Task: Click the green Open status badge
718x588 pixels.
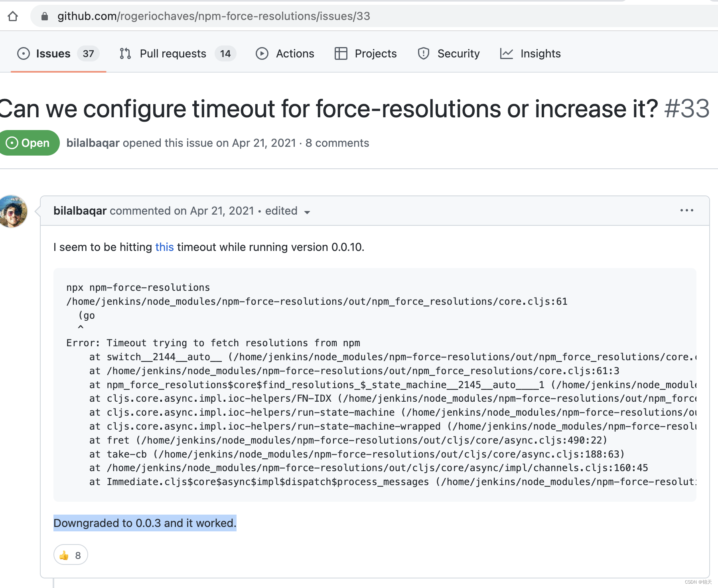Action: pos(29,143)
